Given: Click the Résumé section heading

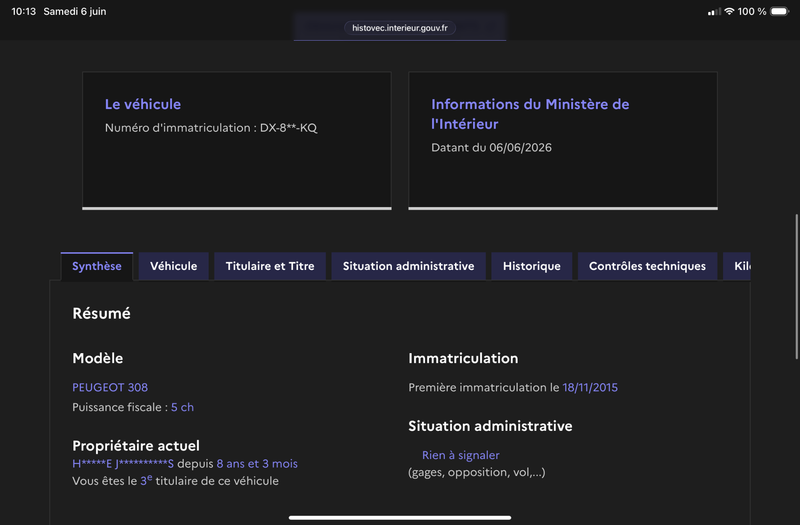Looking at the screenshot, I should [x=102, y=313].
